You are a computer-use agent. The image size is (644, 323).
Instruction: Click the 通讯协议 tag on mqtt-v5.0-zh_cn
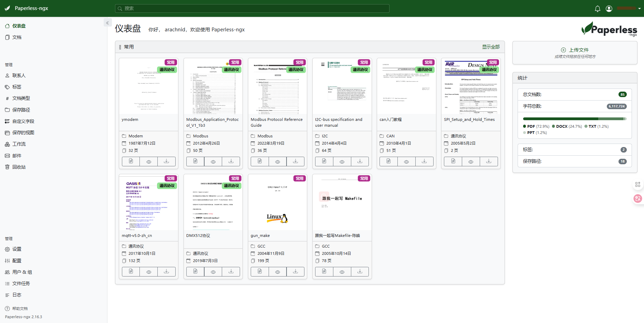[x=167, y=186]
